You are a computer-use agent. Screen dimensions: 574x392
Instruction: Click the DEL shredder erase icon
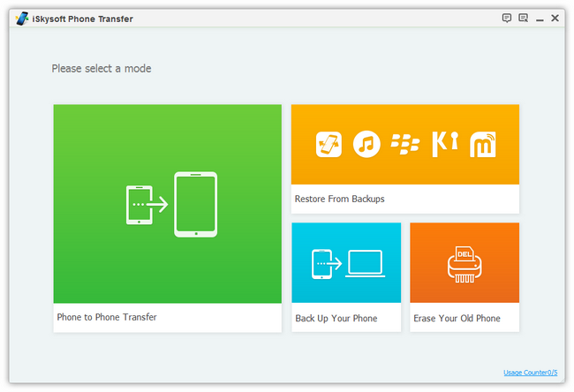click(x=464, y=264)
